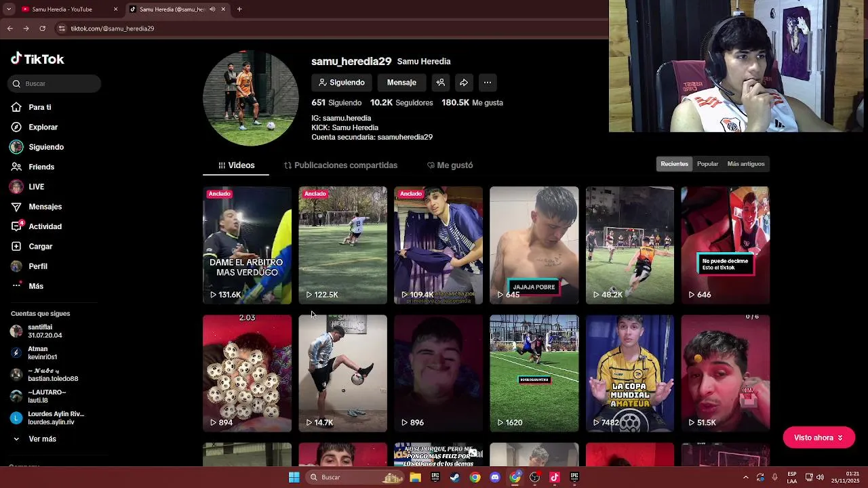Select the Popular sort option
This screenshot has height=488, width=868.
707,164
